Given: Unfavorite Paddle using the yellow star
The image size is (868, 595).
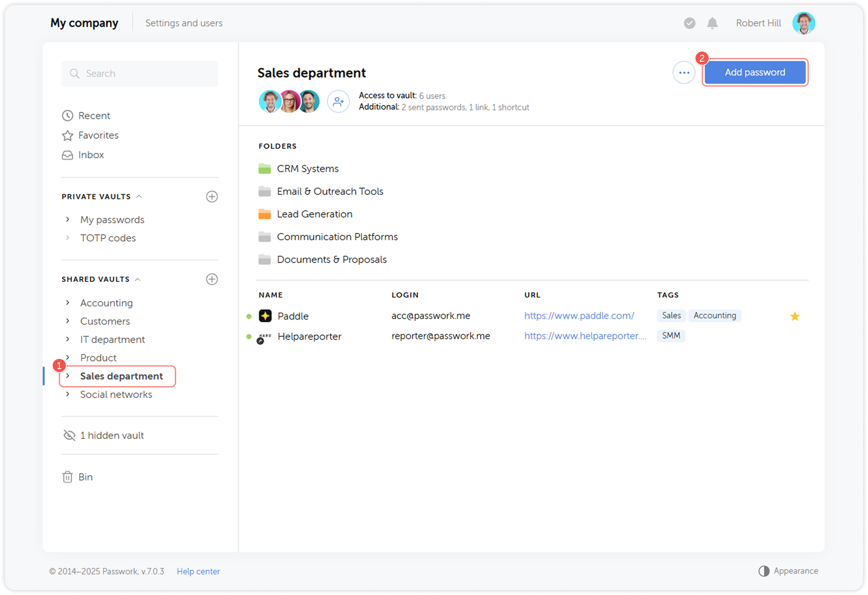Looking at the screenshot, I should (794, 316).
